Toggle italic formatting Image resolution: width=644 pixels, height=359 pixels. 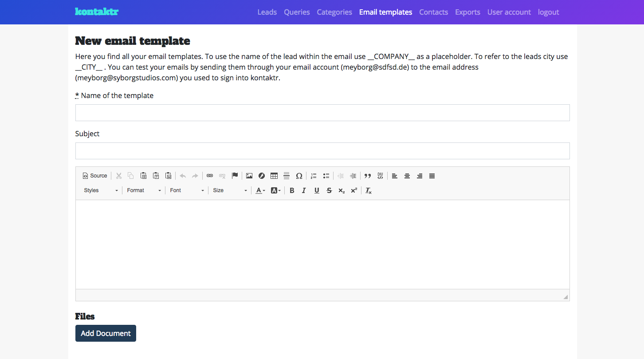click(x=304, y=190)
